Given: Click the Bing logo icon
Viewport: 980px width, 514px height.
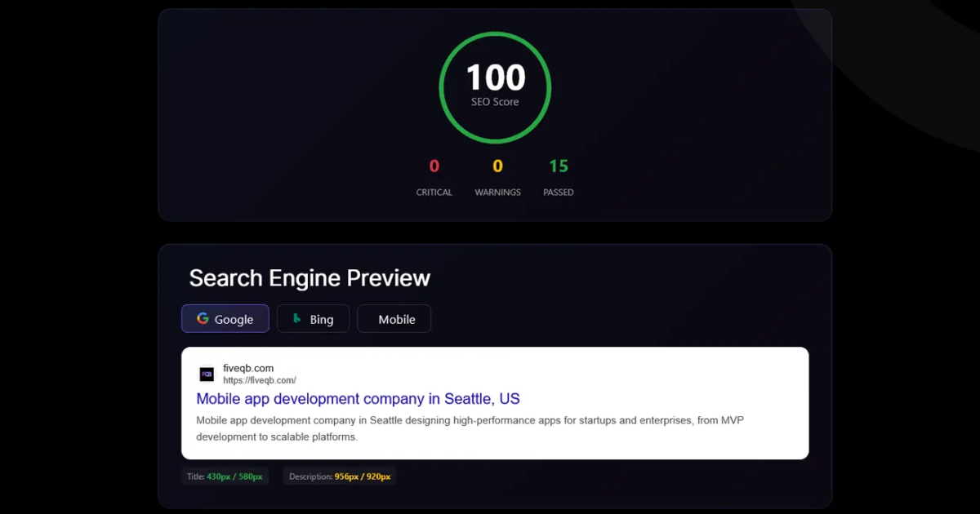Looking at the screenshot, I should pos(297,319).
